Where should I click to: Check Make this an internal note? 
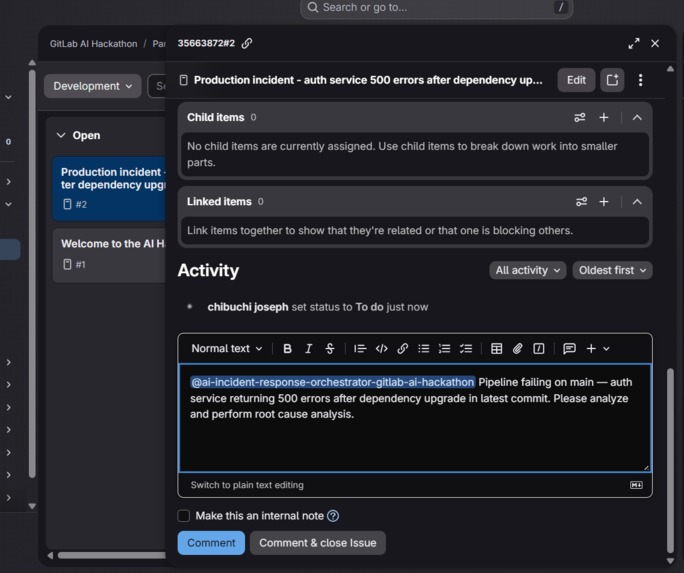(x=184, y=516)
